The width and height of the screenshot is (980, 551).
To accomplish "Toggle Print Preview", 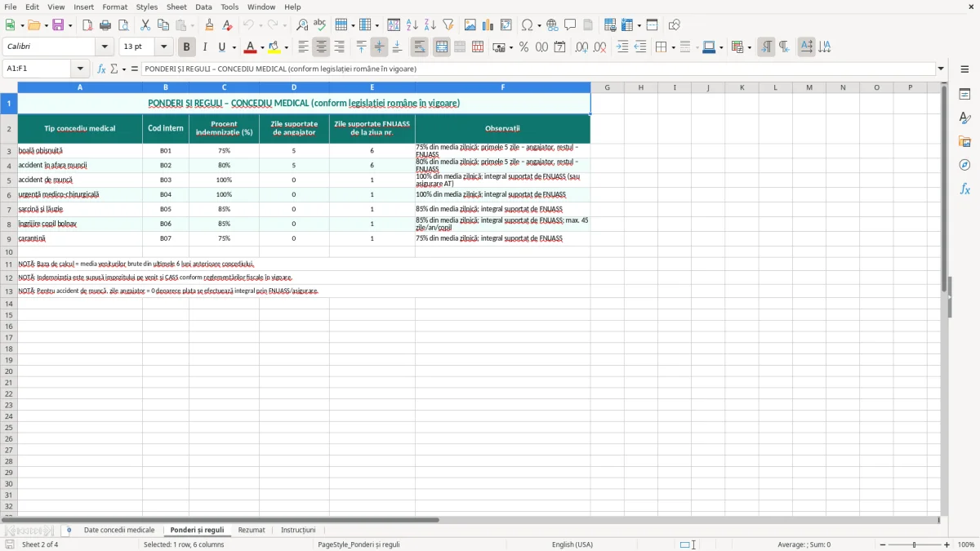I will pos(123,24).
